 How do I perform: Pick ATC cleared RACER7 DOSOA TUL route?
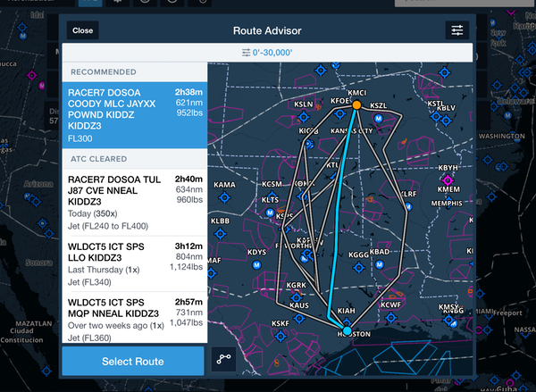tap(134, 201)
